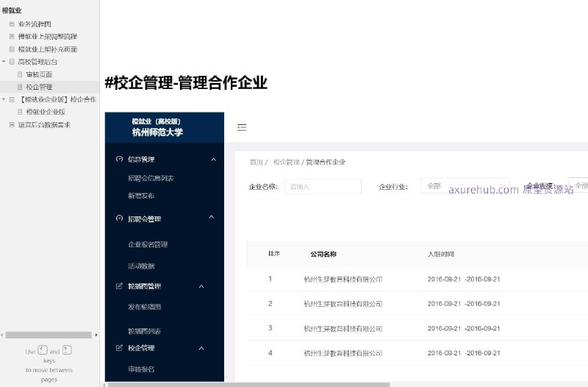
Task: Click the 公司名称 column header
Action: pos(323,254)
